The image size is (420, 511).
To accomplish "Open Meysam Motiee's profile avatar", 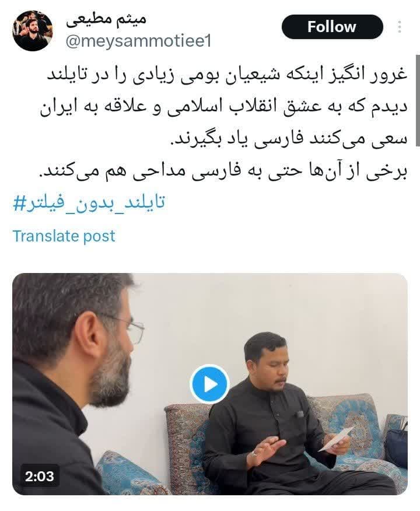I will [32, 31].
